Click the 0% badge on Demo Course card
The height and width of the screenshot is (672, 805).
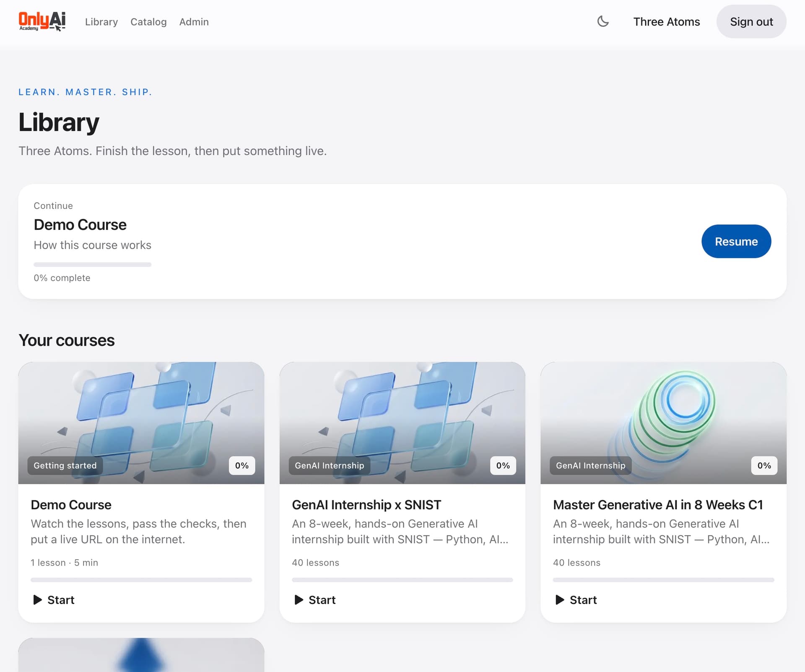(242, 466)
